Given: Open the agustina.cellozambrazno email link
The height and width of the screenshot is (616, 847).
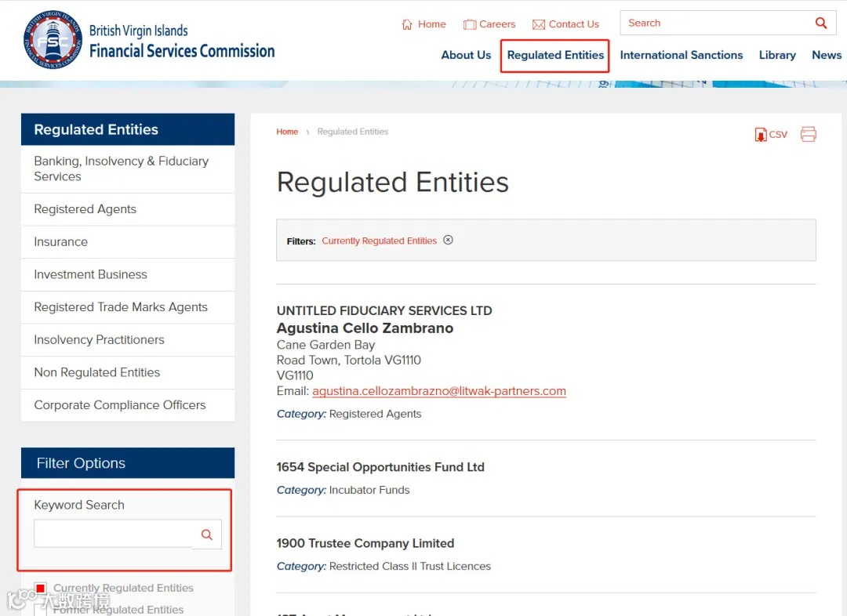Looking at the screenshot, I should click(x=439, y=391).
